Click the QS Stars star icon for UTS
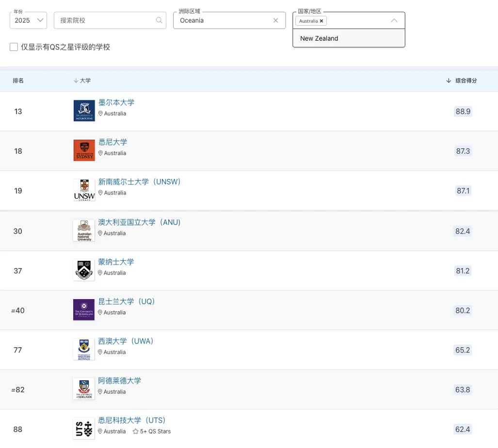The image size is (498, 448). [136, 432]
